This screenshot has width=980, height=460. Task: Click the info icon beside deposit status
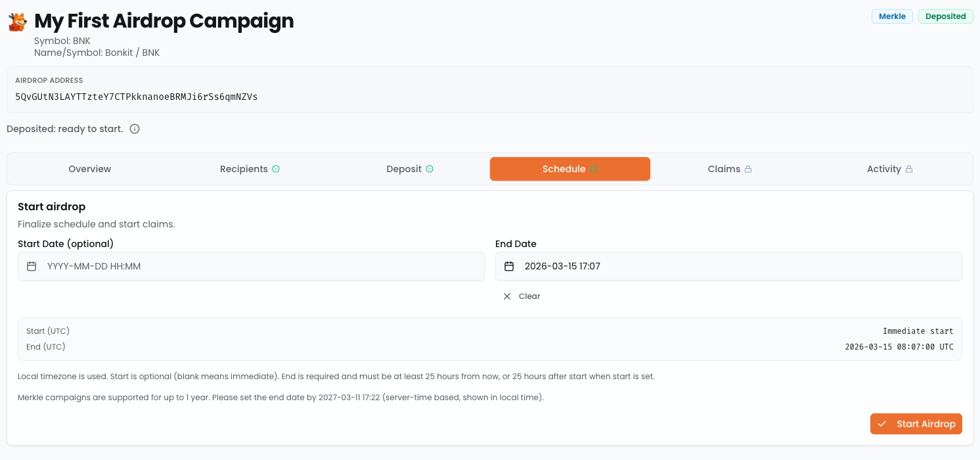tap(135, 129)
